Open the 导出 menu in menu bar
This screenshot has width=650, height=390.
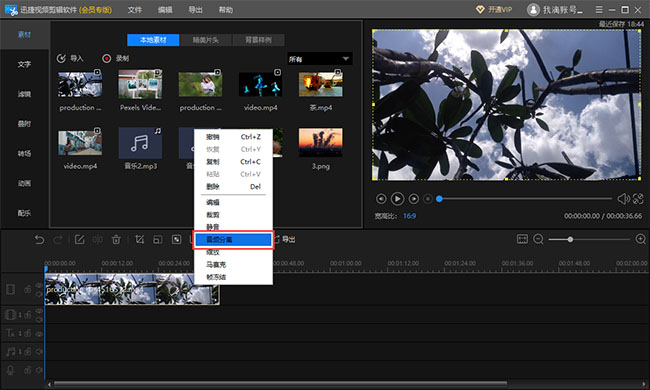195,10
